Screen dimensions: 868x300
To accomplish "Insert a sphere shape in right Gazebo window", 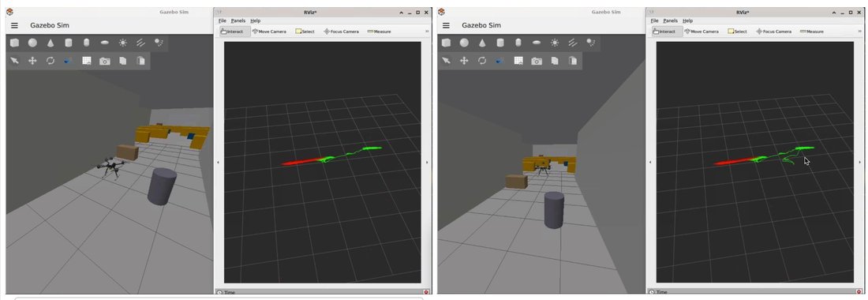I will coord(465,43).
